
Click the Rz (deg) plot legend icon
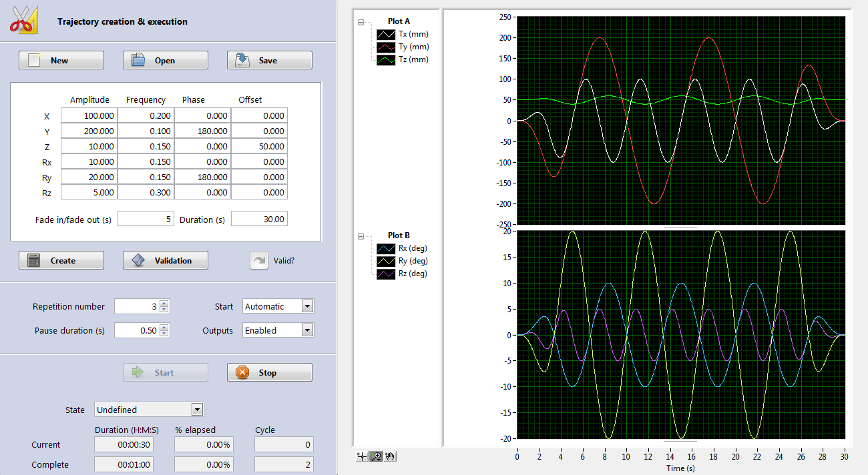pos(386,274)
